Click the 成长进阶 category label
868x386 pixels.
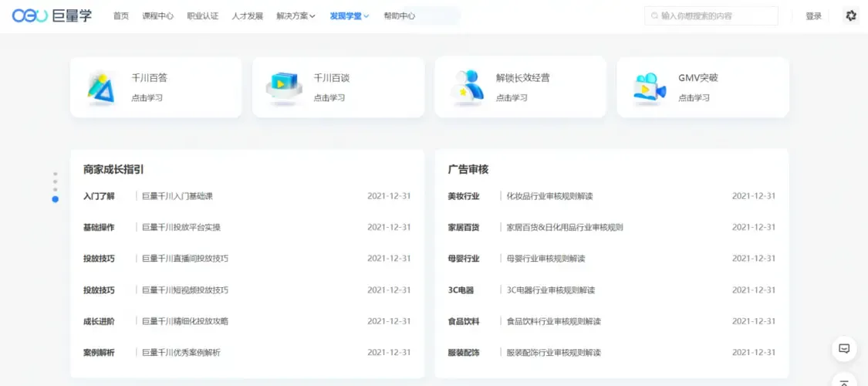click(99, 321)
